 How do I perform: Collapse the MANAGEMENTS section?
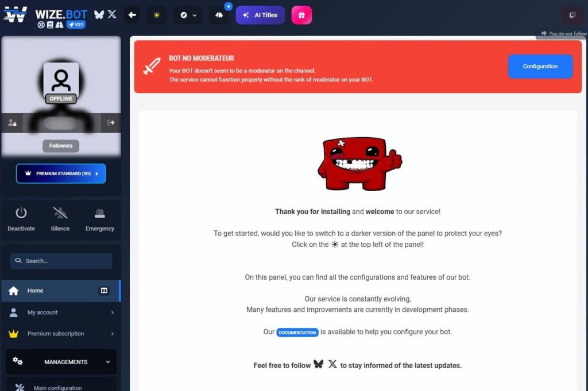click(61, 362)
